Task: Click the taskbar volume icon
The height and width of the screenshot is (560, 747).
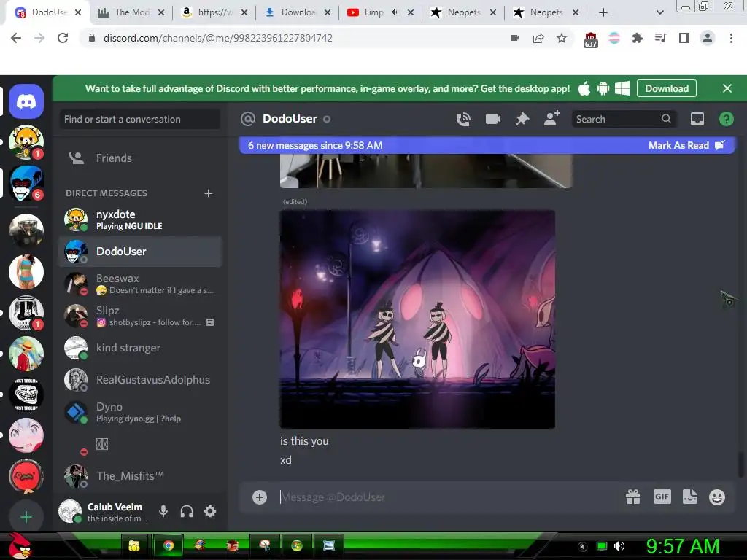Action: (x=619, y=546)
